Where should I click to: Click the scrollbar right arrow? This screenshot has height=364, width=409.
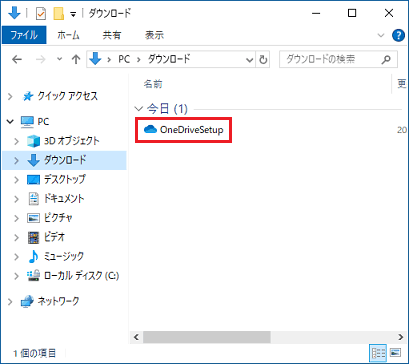point(401,337)
